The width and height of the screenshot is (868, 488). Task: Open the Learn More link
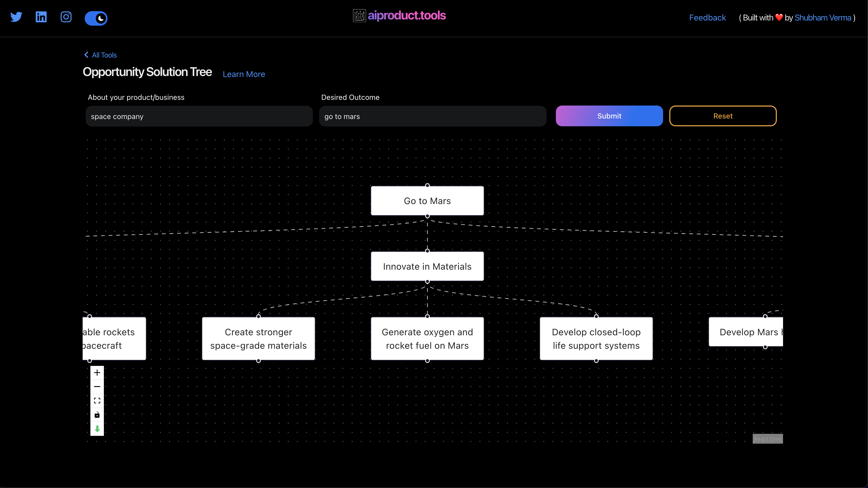(x=244, y=74)
